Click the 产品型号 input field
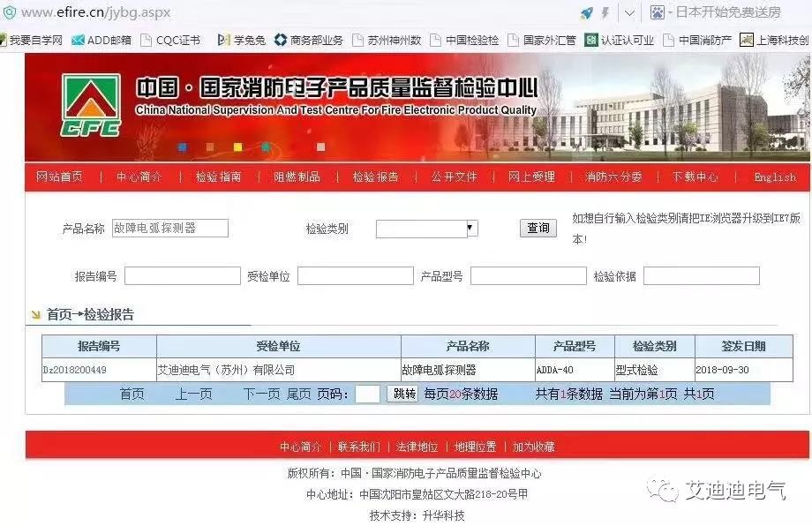Screen dimensions: 812x526 click(529, 276)
